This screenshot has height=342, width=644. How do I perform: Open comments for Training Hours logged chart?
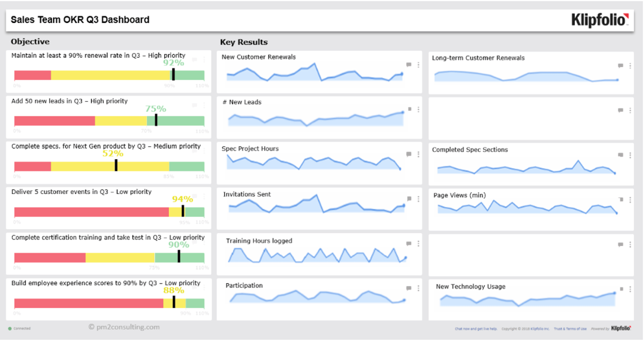(409, 243)
